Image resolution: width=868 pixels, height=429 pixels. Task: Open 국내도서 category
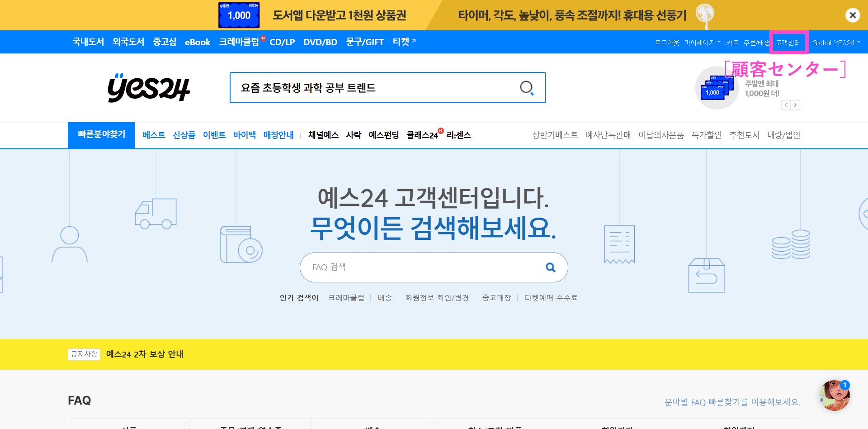click(88, 42)
